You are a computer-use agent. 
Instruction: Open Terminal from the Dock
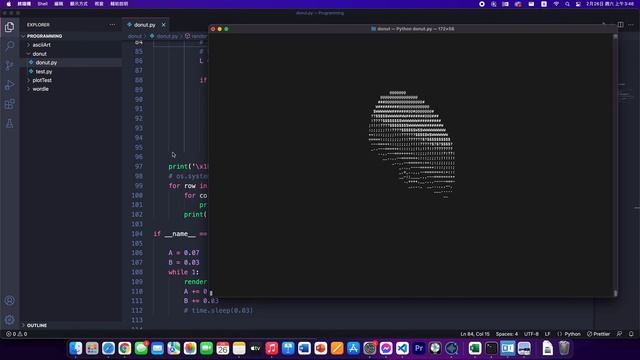491,348
